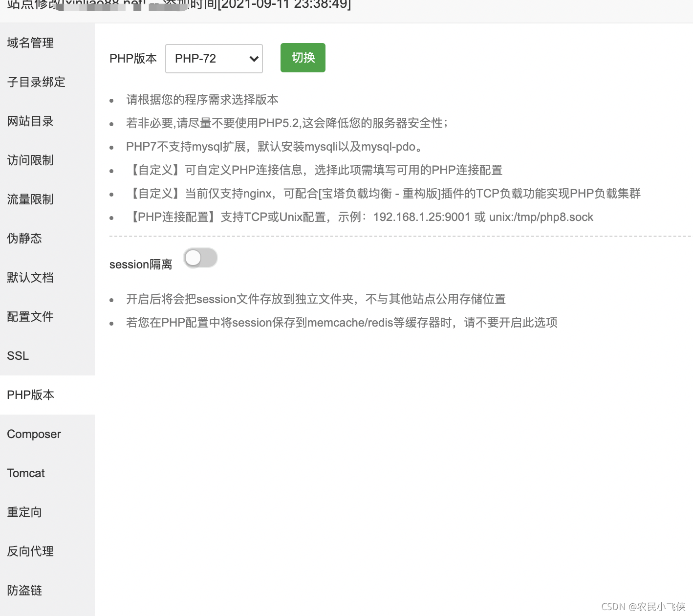Open the 重定向 settings
Image resolution: width=693 pixels, height=616 pixels.
pos(24,512)
